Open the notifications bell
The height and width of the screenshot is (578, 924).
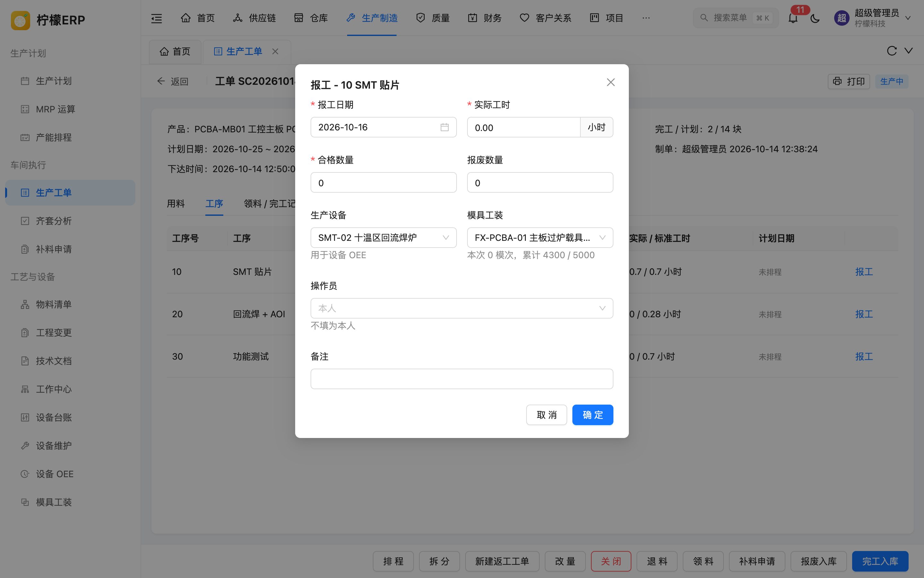(793, 18)
